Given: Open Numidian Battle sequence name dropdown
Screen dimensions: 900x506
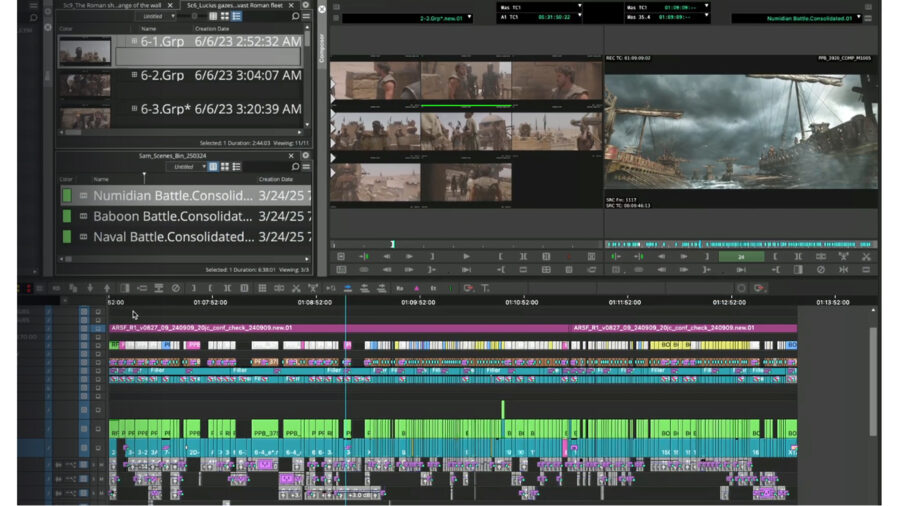Looking at the screenshot, I should pyautogui.click(x=860, y=17).
